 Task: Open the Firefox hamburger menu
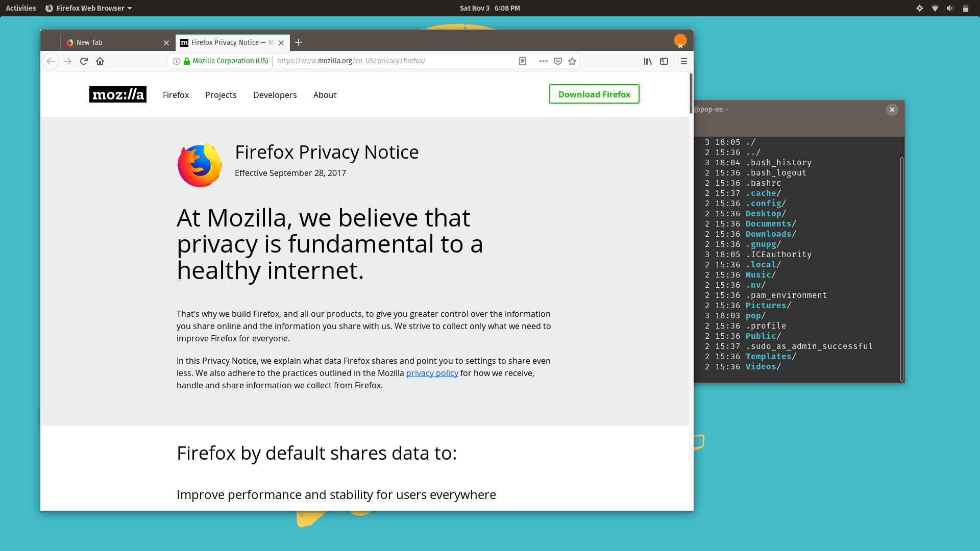(x=684, y=61)
